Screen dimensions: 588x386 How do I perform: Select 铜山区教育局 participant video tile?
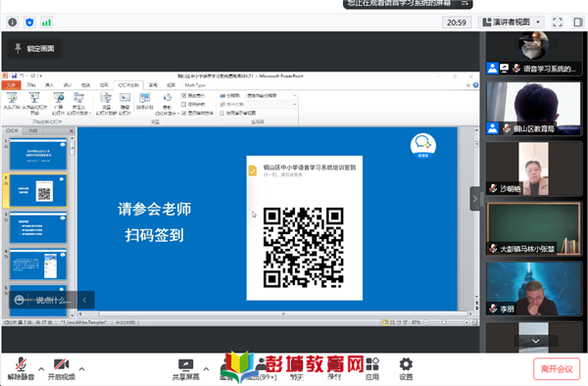[x=533, y=109]
